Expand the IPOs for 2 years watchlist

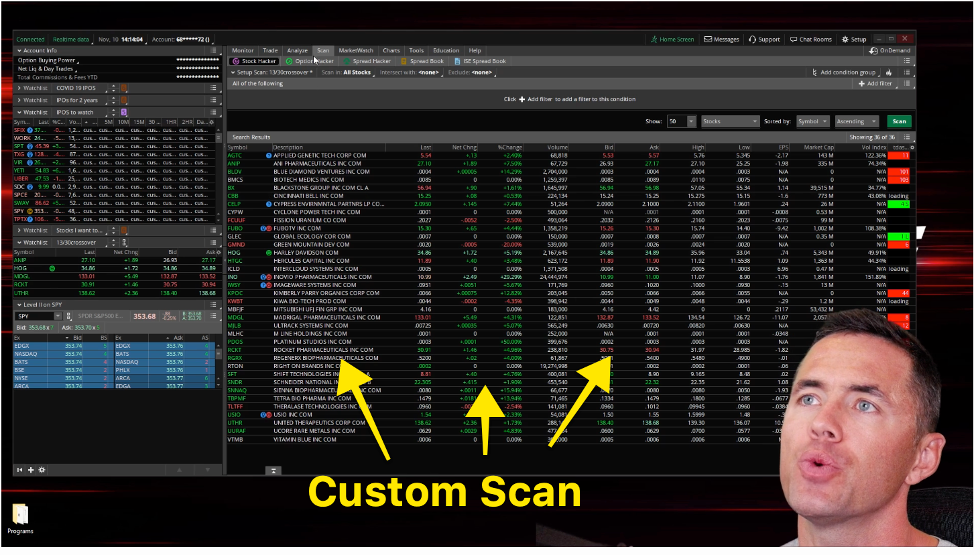(x=19, y=100)
